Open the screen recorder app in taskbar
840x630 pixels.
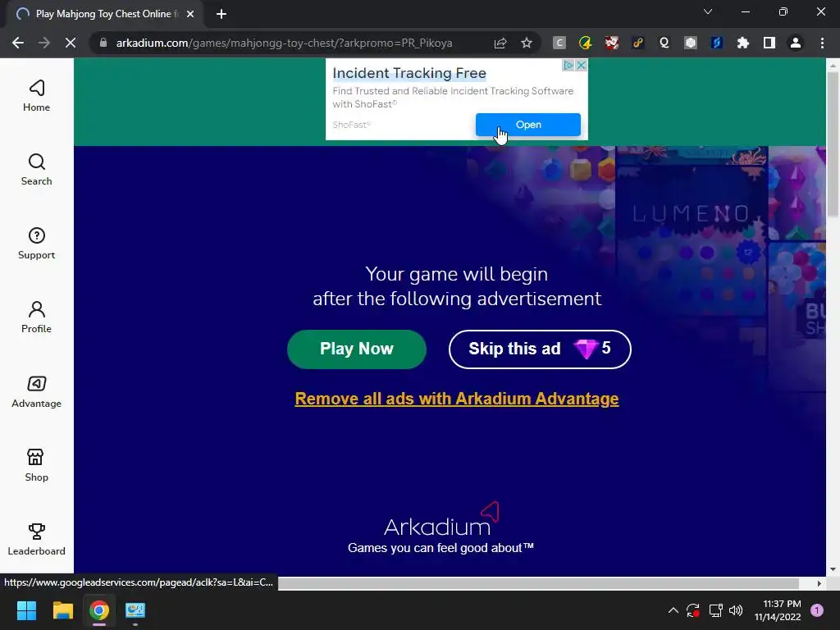[x=135, y=610]
